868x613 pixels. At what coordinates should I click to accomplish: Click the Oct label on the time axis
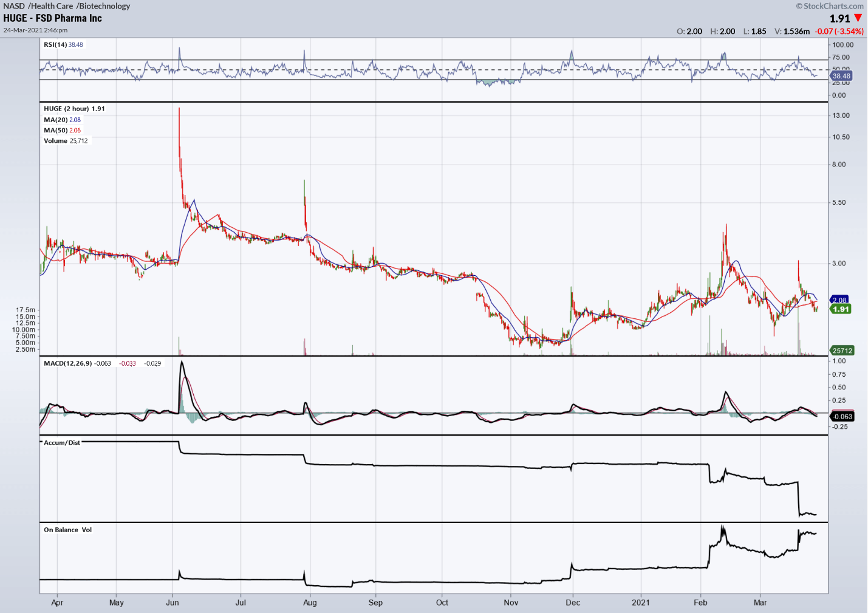pyautogui.click(x=442, y=603)
